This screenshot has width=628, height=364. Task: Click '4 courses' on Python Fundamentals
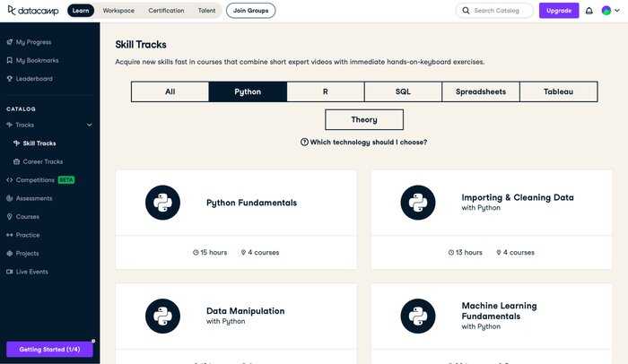pos(260,253)
